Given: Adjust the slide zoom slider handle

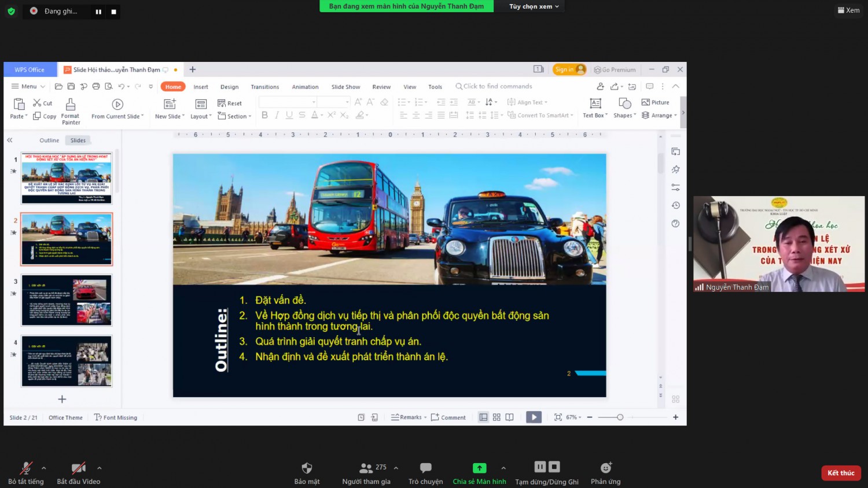Looking at the screenshot, I should coord(620,417).
